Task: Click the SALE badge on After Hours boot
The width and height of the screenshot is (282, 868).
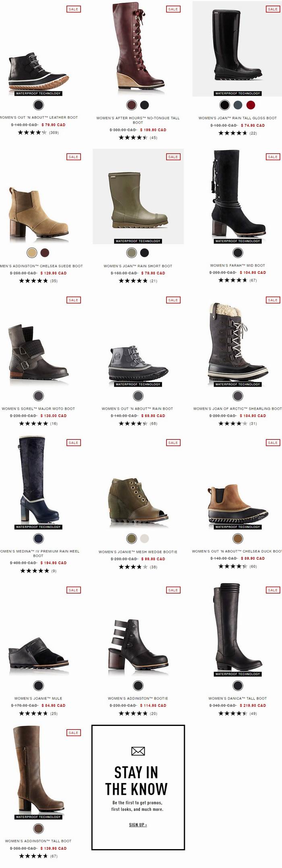Action: 173,9
